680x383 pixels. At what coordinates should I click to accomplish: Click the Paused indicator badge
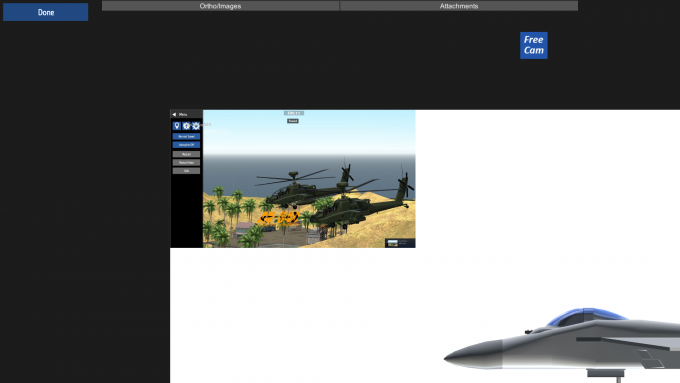(293, 121)
